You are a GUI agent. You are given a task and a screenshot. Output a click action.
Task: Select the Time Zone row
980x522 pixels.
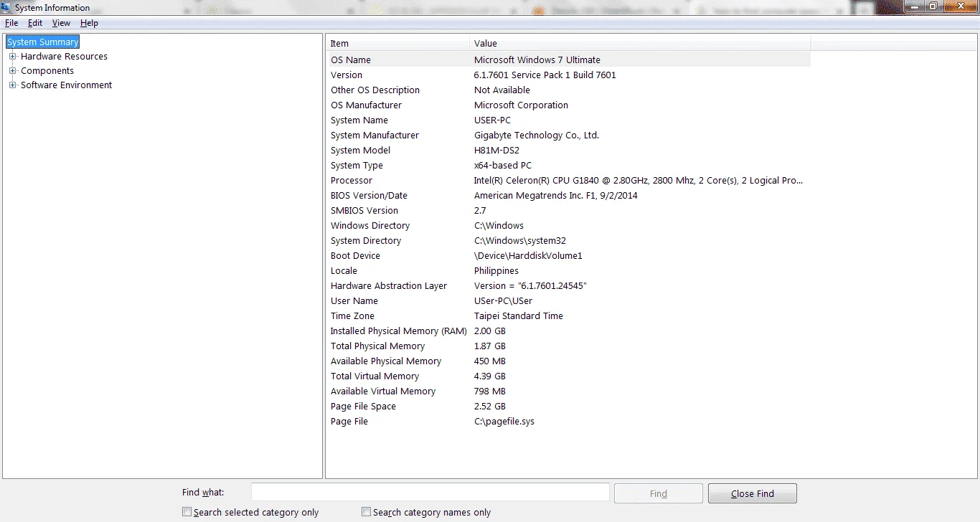click(569, 316)
